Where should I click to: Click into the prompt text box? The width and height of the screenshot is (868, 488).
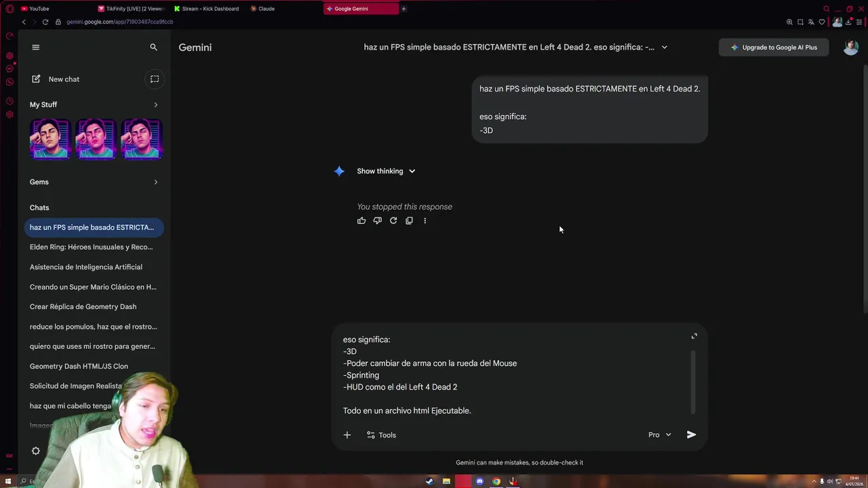coord(512,375)
